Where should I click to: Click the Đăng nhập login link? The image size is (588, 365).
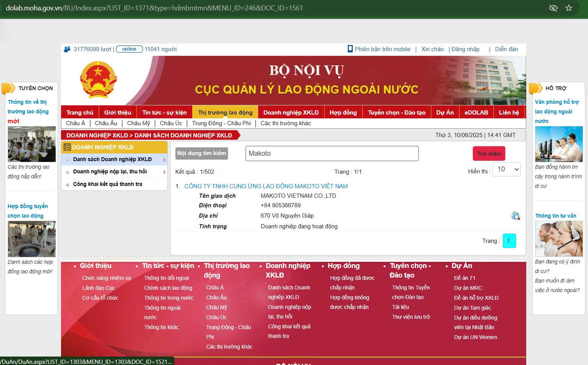465,49
